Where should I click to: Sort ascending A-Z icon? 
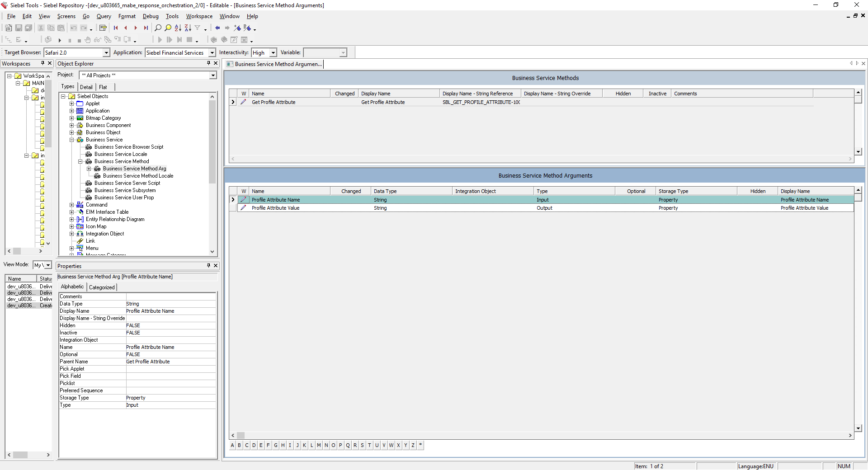[178, 28]
